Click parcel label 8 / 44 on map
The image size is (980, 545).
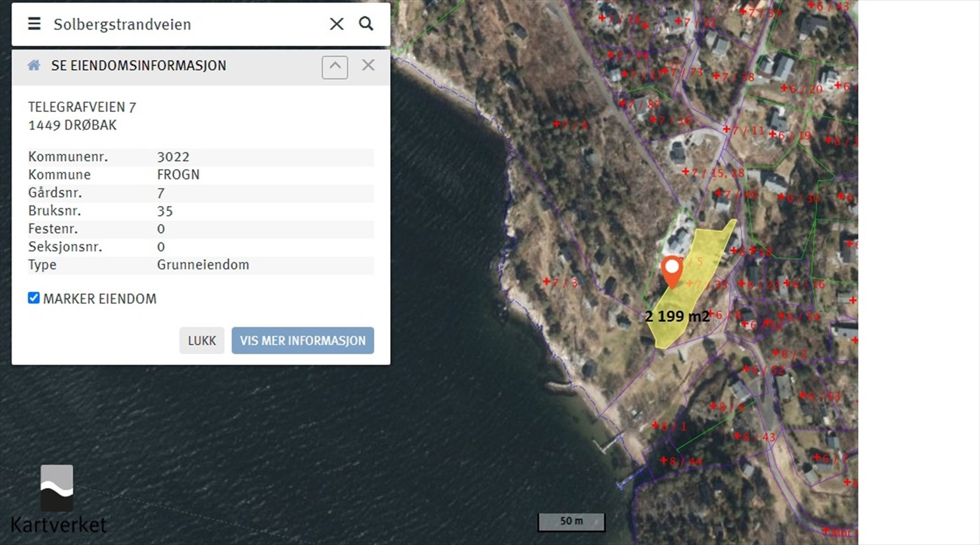(x=681, y=461)
